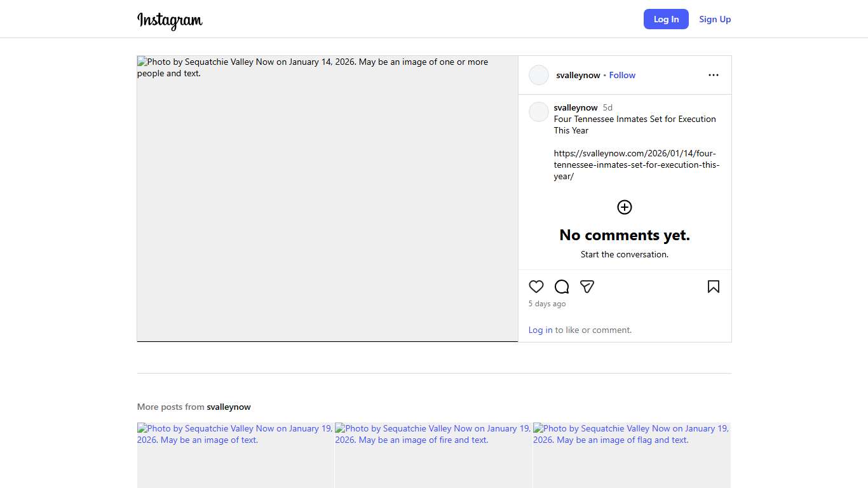Save post with the bookmark icon
Screen dimensions: 868x488
[x=713, y=287]
